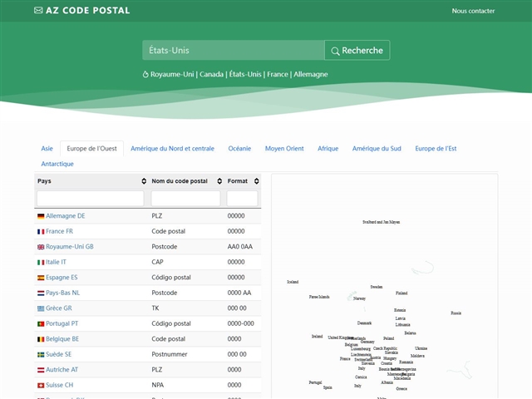This screenshot has height=399, width=532.
Task: Click the Nous contacter link
Action: tap(473, 11)
